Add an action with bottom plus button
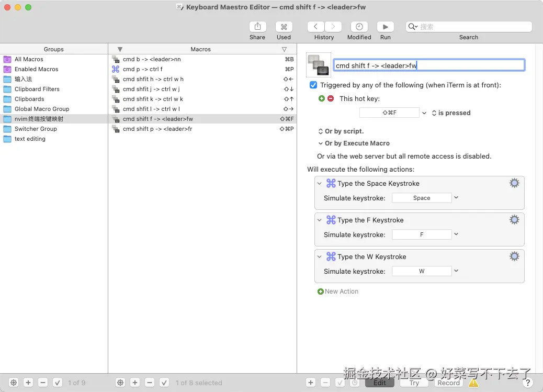The image size is (543, 392). point(311,383)
